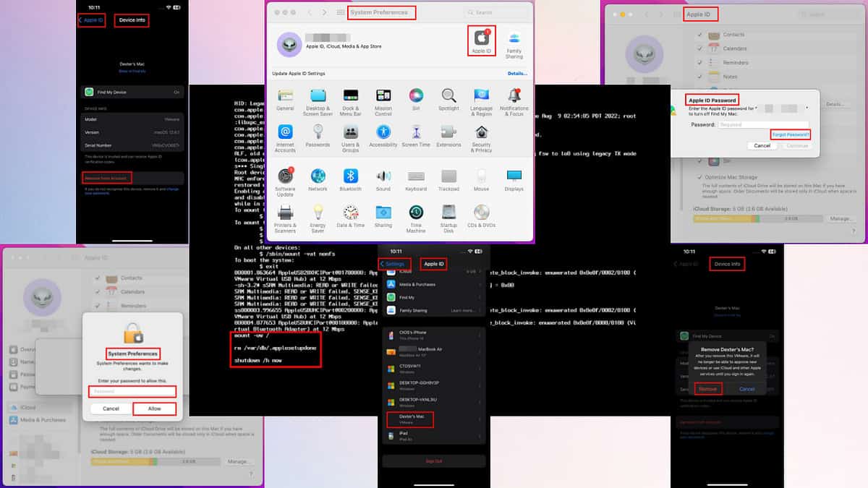Open Notifications & Focus preferences

[x=514, y=102]
